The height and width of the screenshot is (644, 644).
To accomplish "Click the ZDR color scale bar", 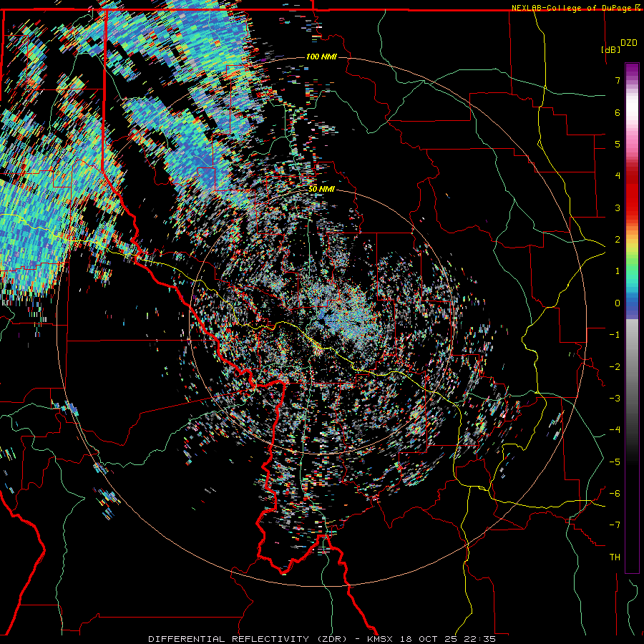I will point(632,318).
